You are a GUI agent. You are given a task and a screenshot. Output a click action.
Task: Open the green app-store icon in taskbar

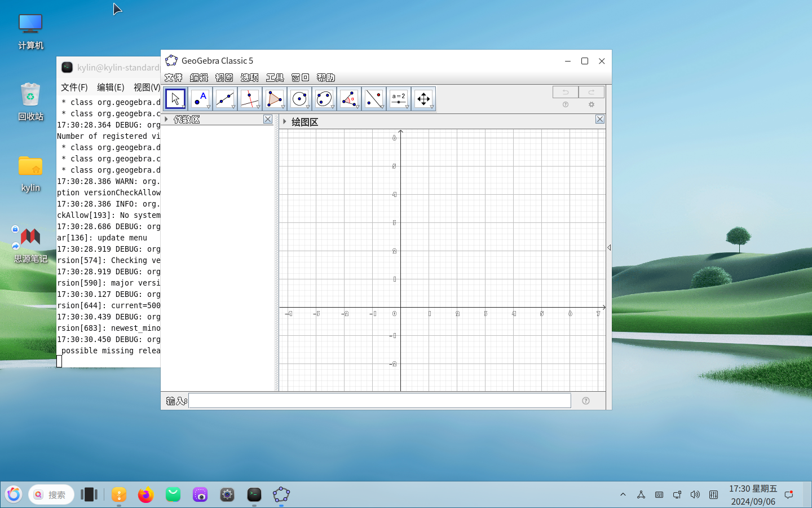(x=173, y=495)
